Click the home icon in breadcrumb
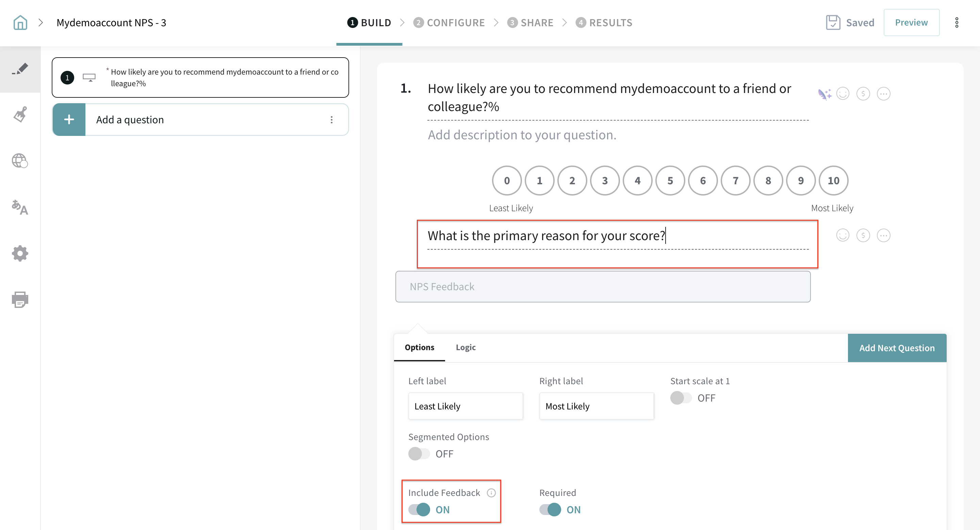This screenshot has height=530, width=980. (x=20, y=22)
